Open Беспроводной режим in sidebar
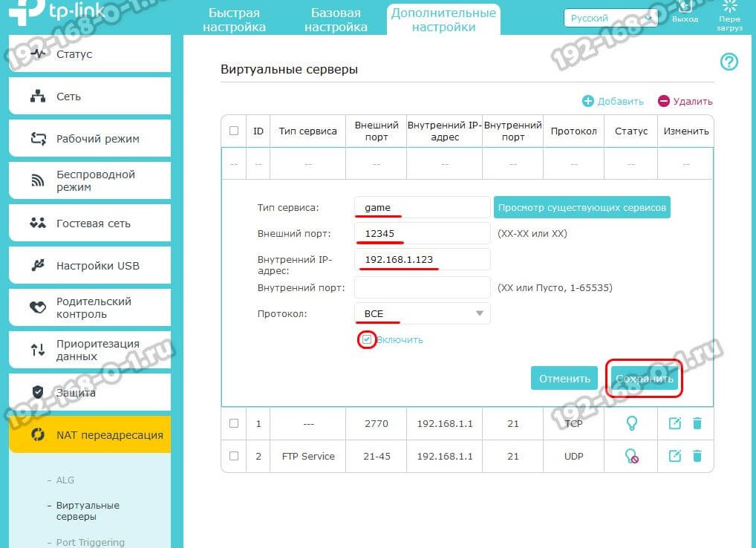 tap(90, 180)
